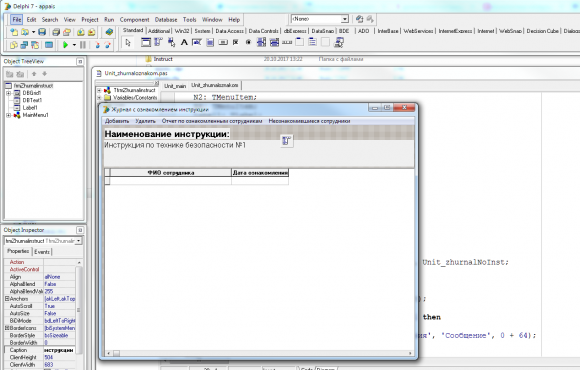Screen dimensions: 580x370
Task: Open the Component menu
Action: coord(134,20)
